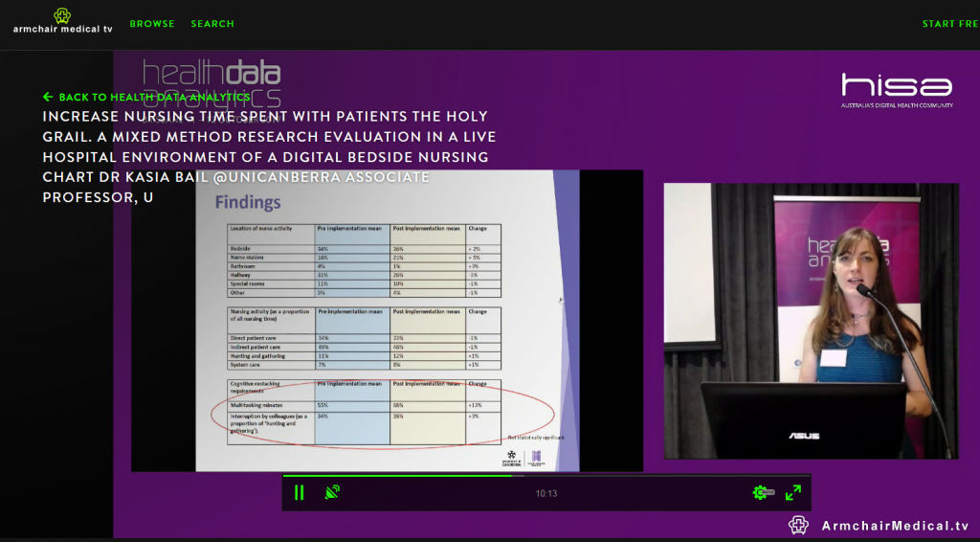Click the cast to device icon
The width and height of the screenshot is (980, 542).
point(332,492)
